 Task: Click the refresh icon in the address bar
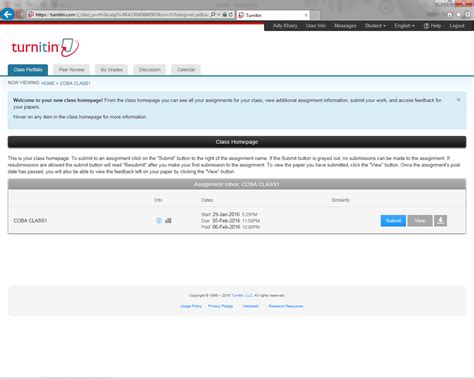point(231,15)
